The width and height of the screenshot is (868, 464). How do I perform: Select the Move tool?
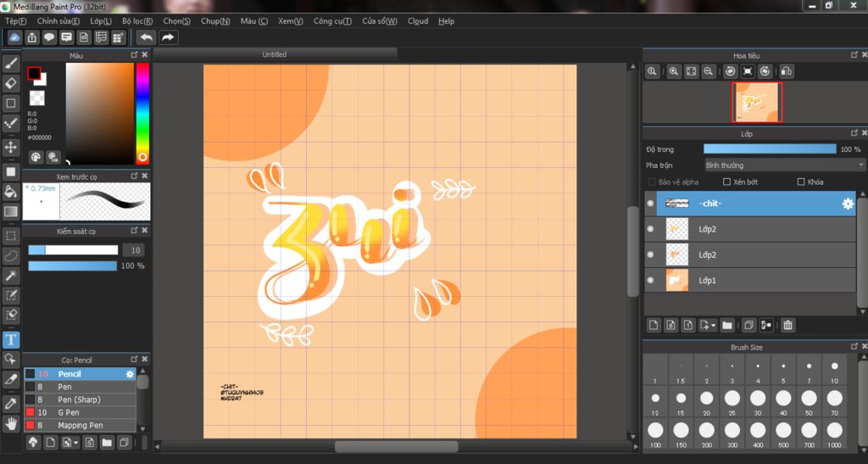tap(10, 148)
